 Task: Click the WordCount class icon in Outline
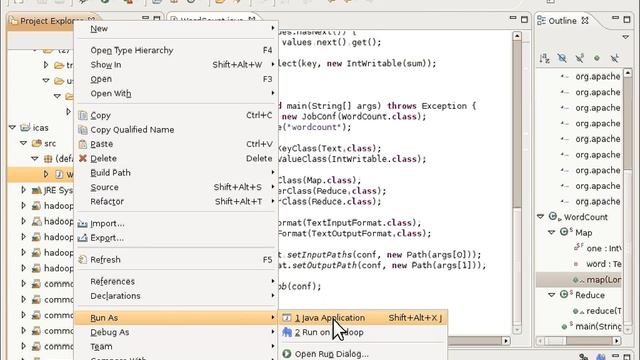554,217
